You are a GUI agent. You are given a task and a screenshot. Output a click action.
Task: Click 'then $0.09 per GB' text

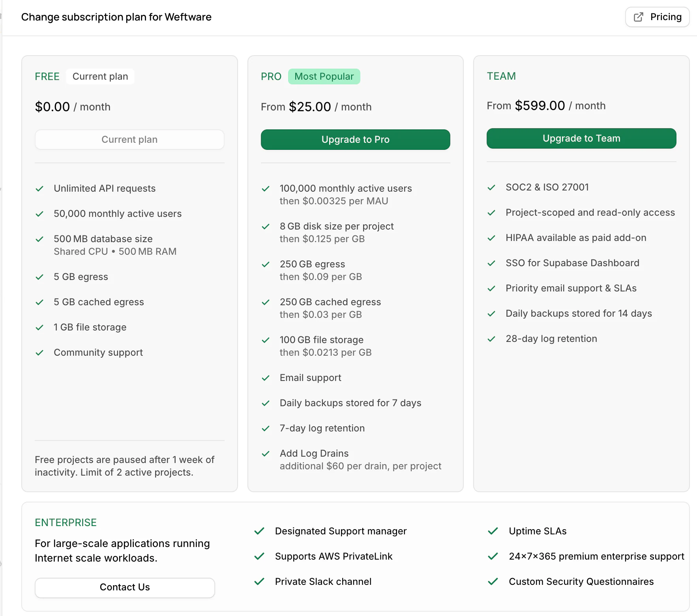point(321,277)
